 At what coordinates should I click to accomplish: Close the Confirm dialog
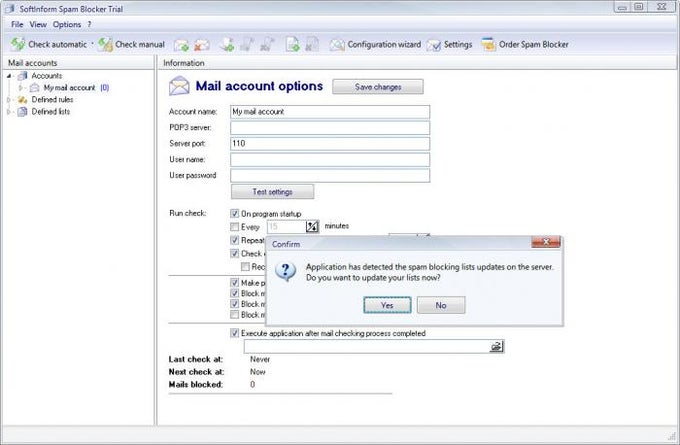pyautogui.click(x=546, y=242)
